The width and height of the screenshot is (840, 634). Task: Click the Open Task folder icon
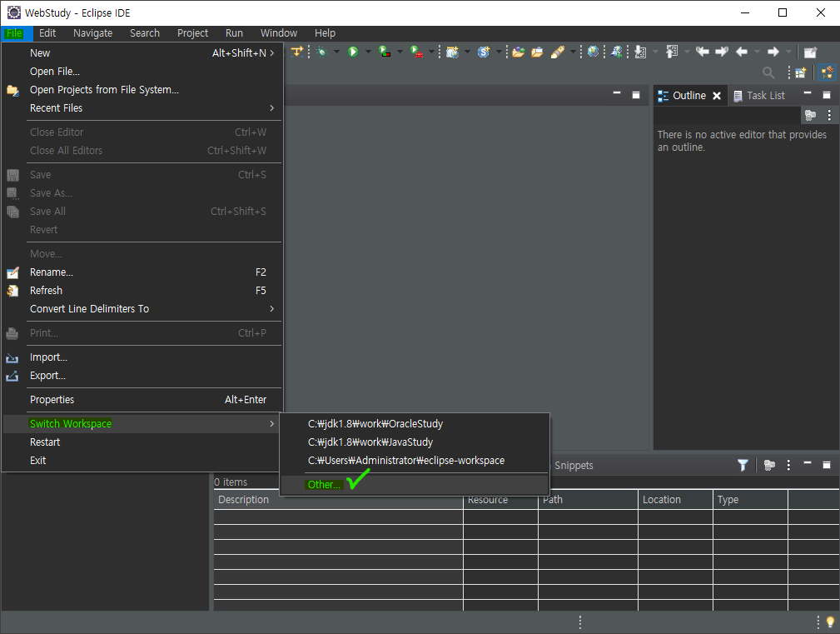537,52
